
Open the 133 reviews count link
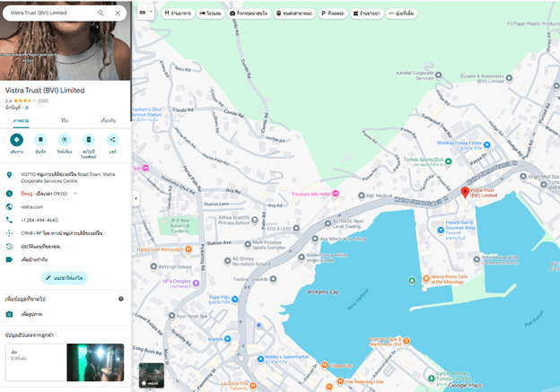[43, 100]
